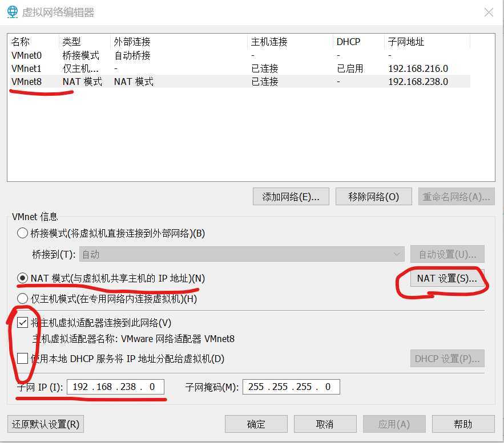Viewport: 504px width, 443px height.
Task: Click 还原默认设置(R) button
Action: 46,424
